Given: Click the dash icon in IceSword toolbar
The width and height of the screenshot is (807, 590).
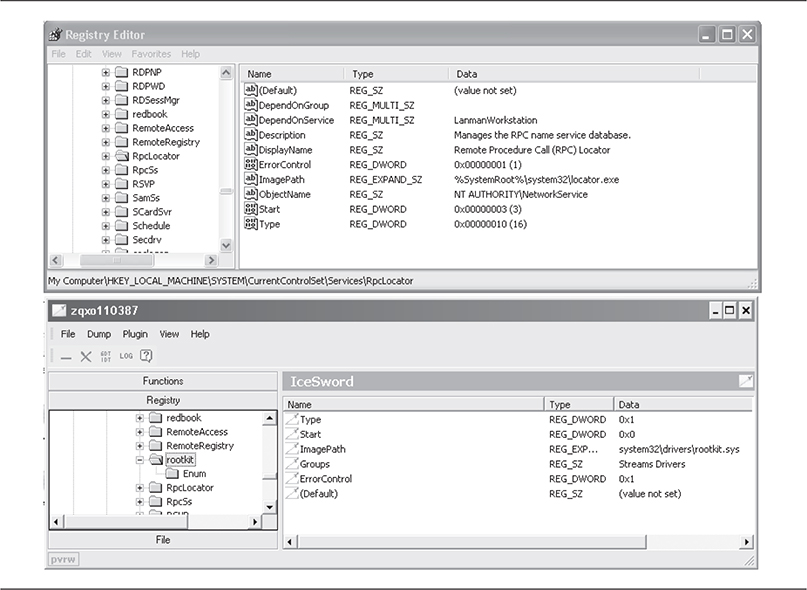Looking at the screenshot, I should pos(66,357).
